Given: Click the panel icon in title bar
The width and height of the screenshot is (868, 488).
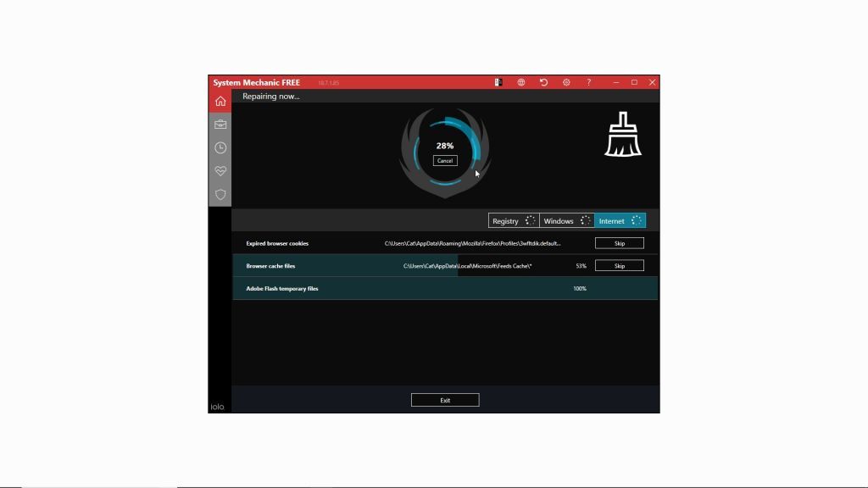Looking at the screenshot, I should pos(498,82).
